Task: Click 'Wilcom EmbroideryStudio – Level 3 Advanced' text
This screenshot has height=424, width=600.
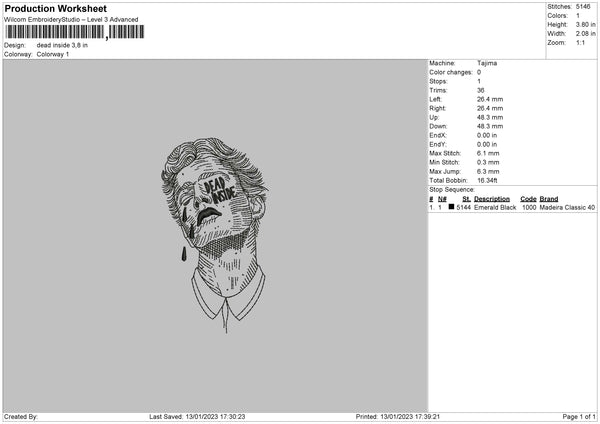Action: tap(71, 20)
